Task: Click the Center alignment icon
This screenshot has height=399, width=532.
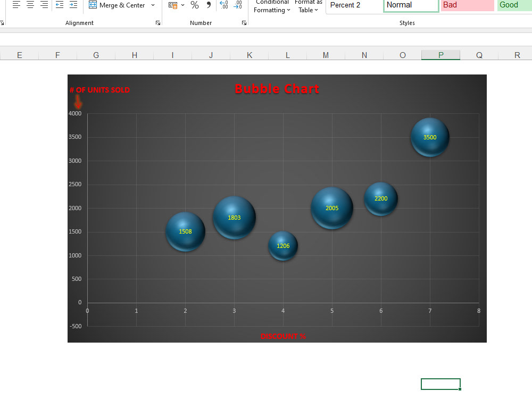Action: pyautogui.click(x=30, y=5)
